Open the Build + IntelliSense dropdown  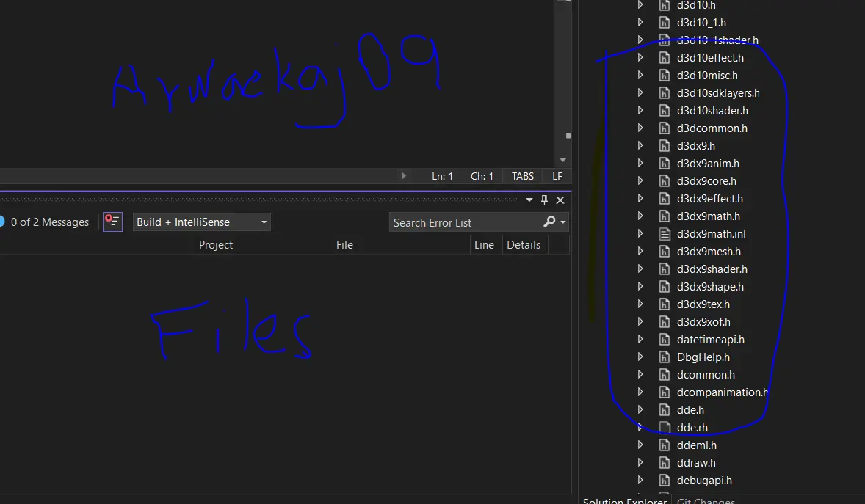point(202,222)
